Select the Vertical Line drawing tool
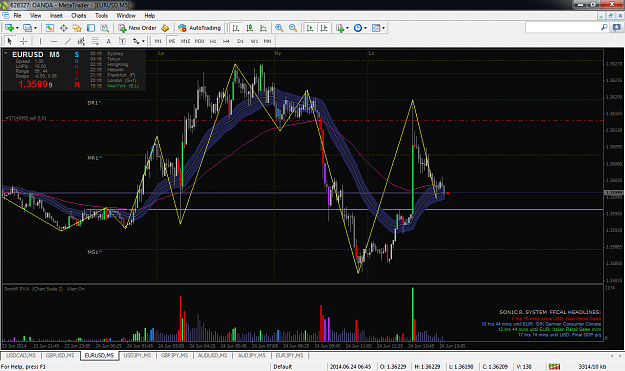This screenshot has height=371, width=625. point(40,41)
